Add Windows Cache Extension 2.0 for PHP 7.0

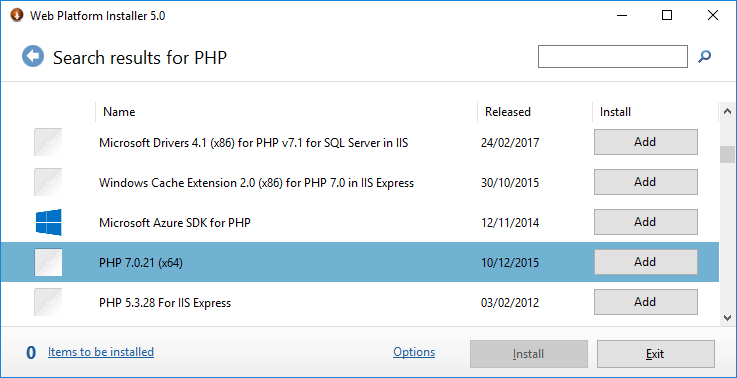[x=645, y=182]
